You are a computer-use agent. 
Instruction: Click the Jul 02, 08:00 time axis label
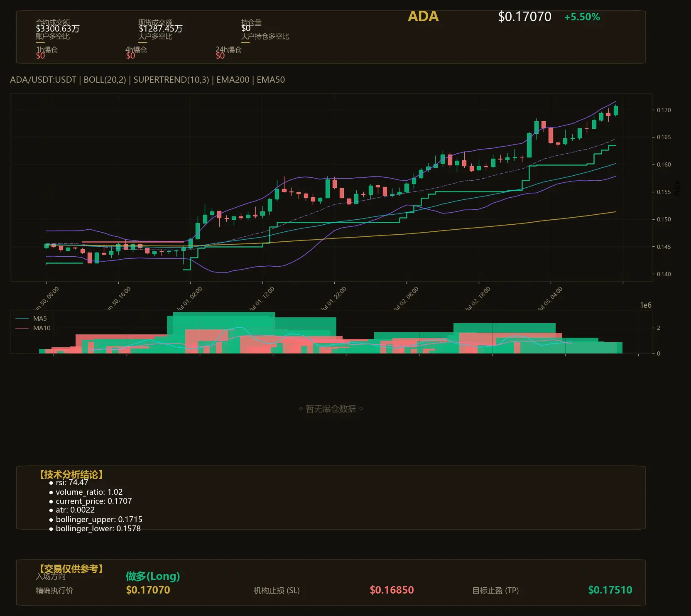click(x=406, y=299)
